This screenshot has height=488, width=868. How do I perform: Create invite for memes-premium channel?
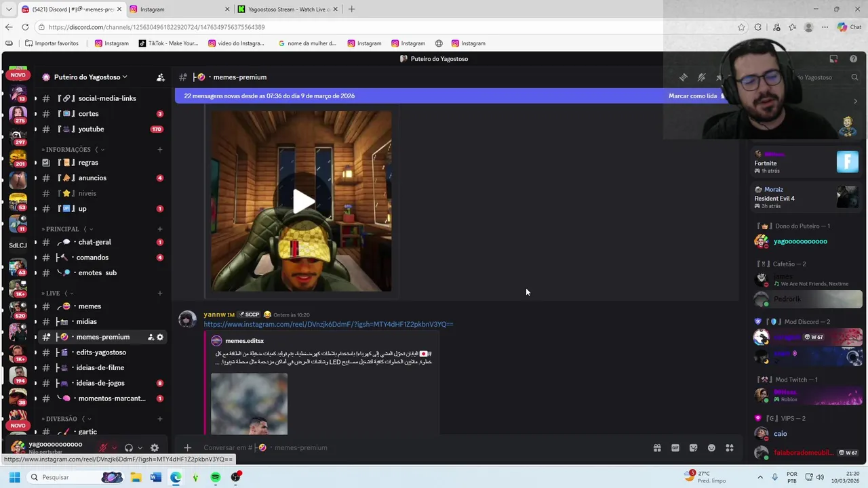[151, 337]
